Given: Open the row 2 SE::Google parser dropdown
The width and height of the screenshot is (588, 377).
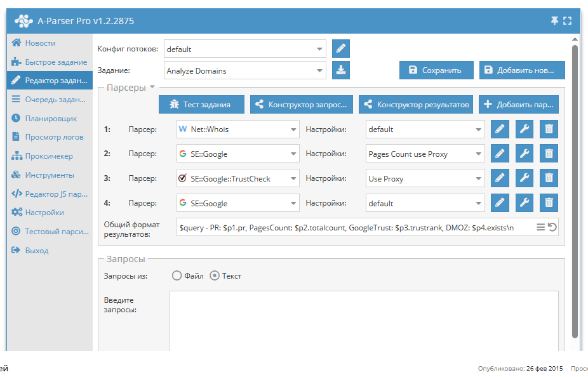Looking at the screenshot, I should pos(237,154).
